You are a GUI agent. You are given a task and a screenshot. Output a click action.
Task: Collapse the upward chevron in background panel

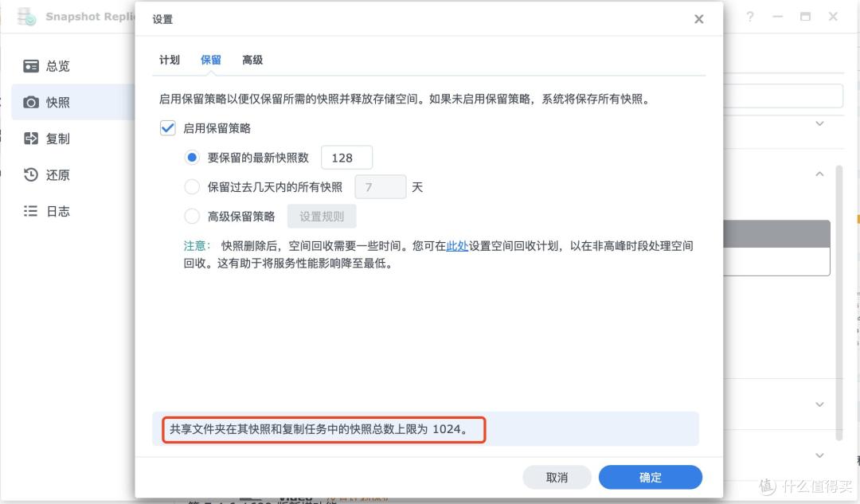tap(819, 174)
